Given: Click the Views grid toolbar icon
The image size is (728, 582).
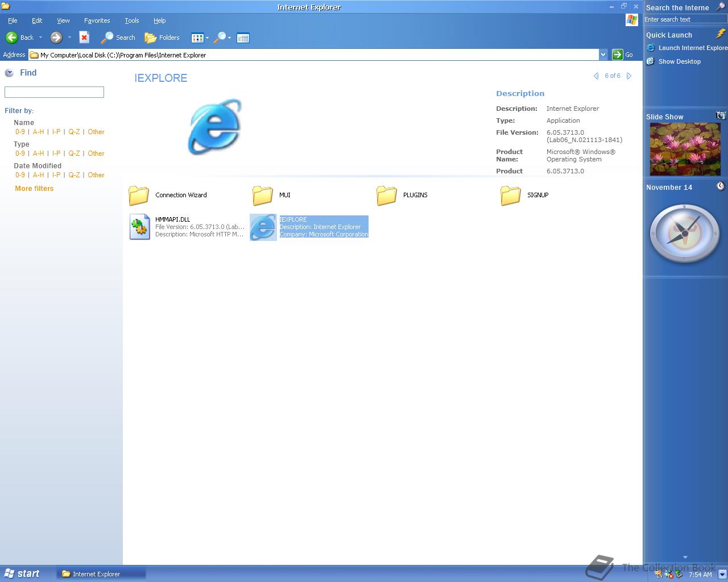Looking at the screenshot, I should pos(197,38).
